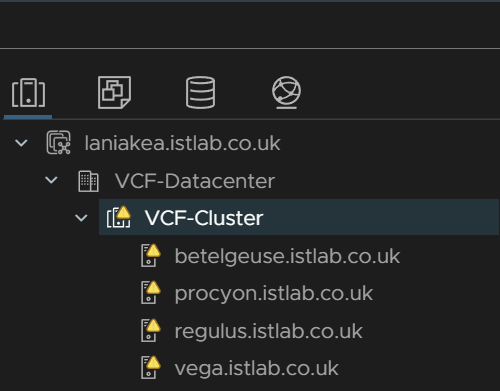Image resolution: width=500 pixels, height=391 pixels.
Task: Open the Storage inventory view icon
Action: pos(200,92)
